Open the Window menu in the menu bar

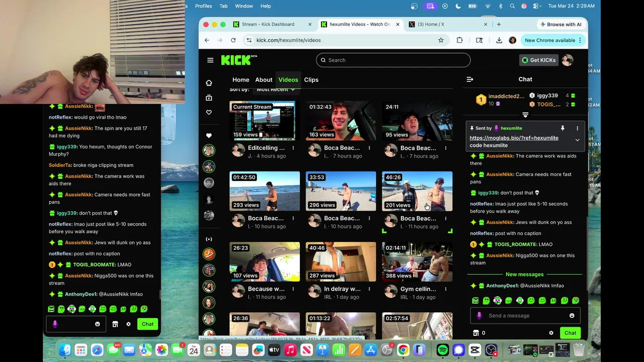(244, 6)
